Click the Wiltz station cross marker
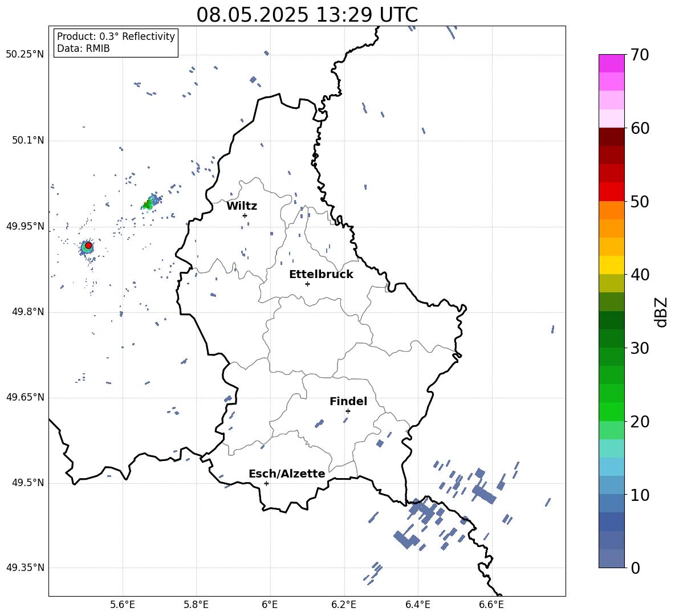 (x=245, y=215)
